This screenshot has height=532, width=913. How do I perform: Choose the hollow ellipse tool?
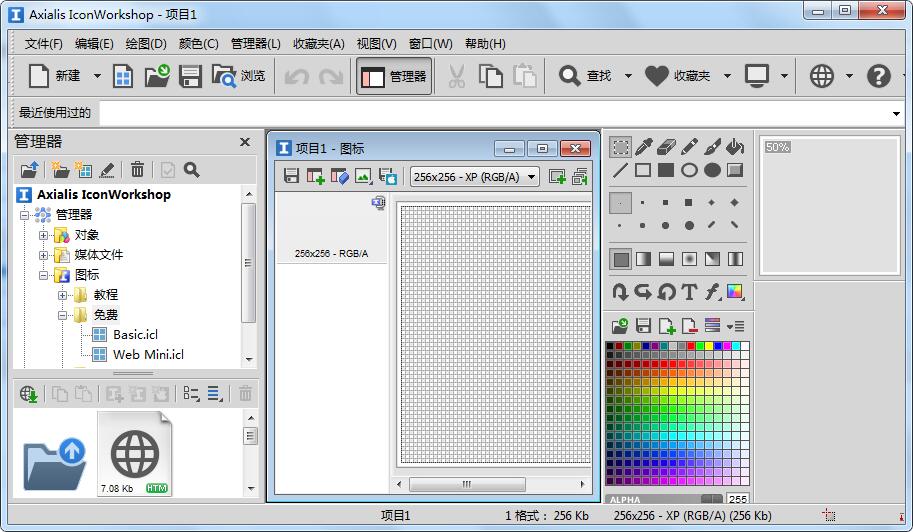point(689,170)
